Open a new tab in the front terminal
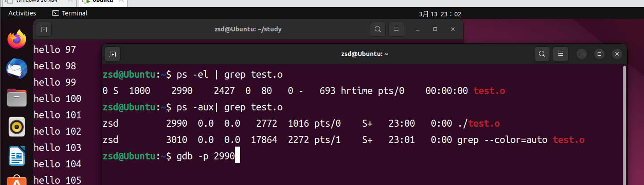 [113, 54]
